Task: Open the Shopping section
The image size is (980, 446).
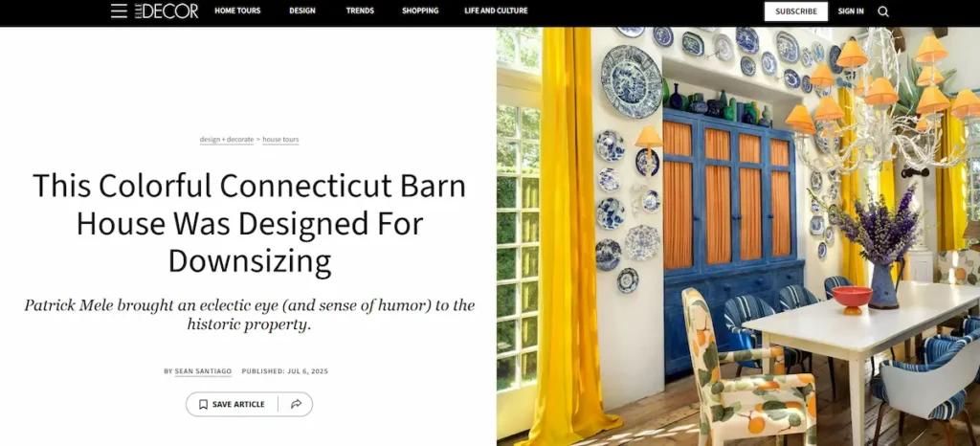Action: point(420,11)
